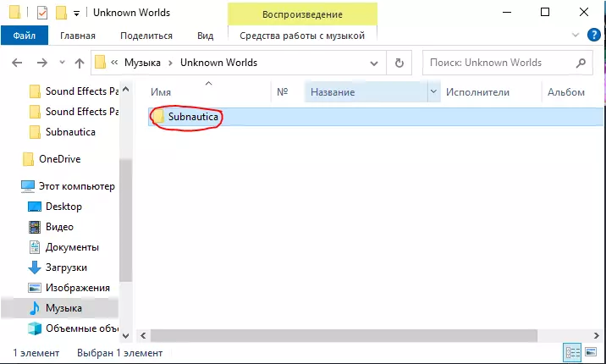
Task: Switch to the Вид ribbon tab
Action: click(205, 36)
